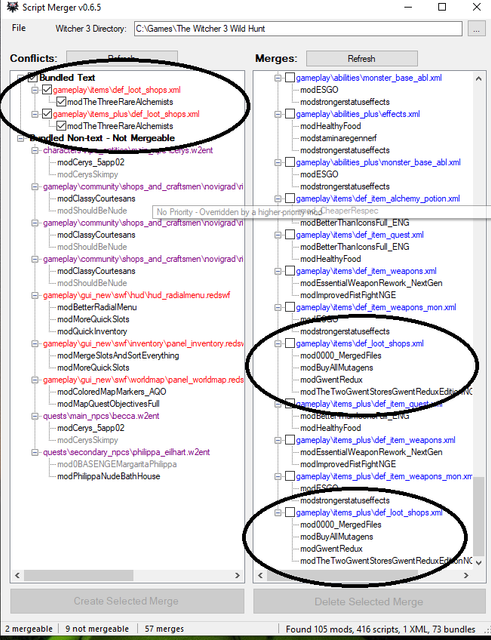The height and width of the screenshot is (640, 491).
Task: Select modQuickInventory in the conflicts tree
Action: click(x=92, y=331)
